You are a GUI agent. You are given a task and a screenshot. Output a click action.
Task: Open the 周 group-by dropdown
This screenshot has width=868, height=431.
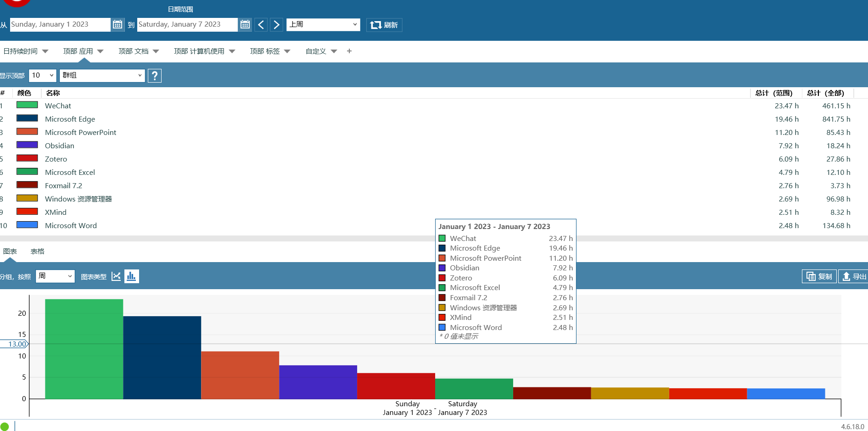(x=55, y=276)
